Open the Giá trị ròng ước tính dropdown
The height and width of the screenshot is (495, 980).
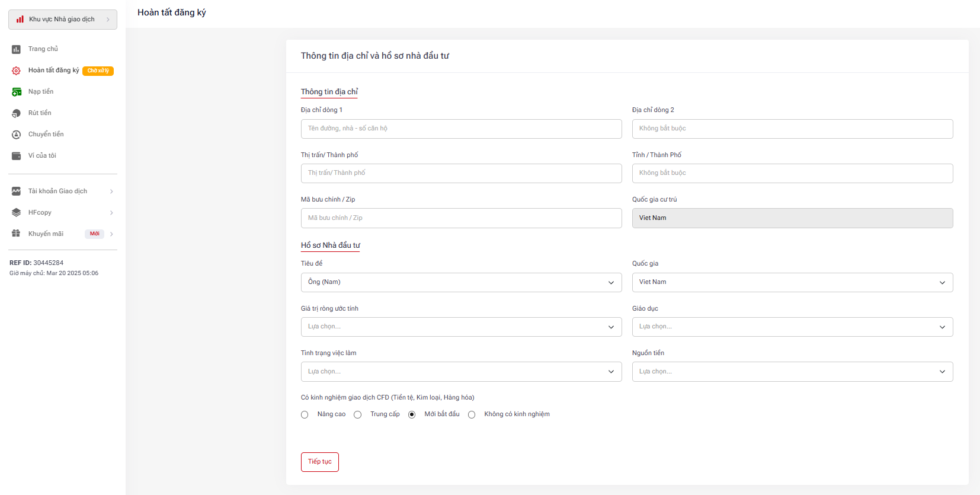[461, 327]
